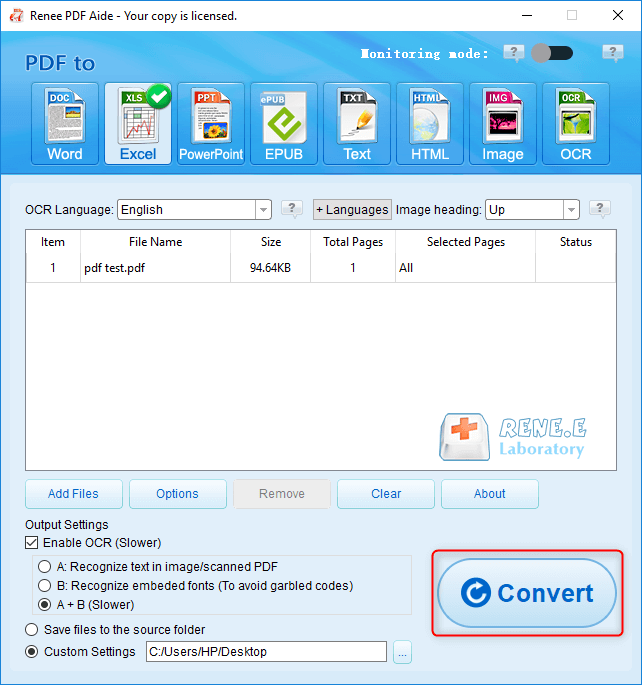
Task: Click the + Languages button
Action: [x=352, y=210]
